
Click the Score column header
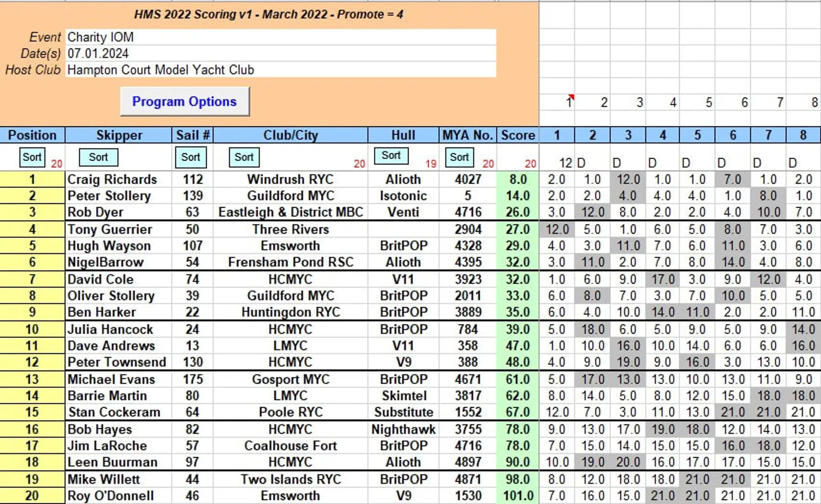[518, 135]
